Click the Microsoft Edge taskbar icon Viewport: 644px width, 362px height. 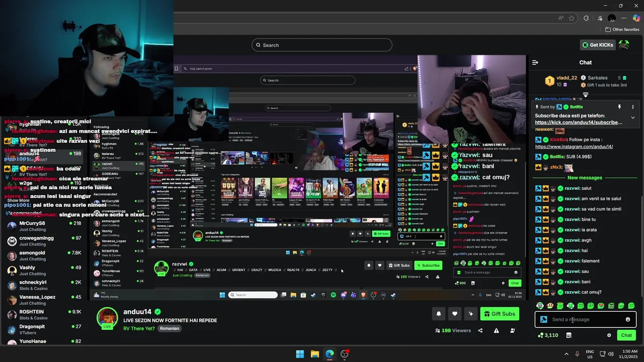pyautogui.click(x=330, y=354)
